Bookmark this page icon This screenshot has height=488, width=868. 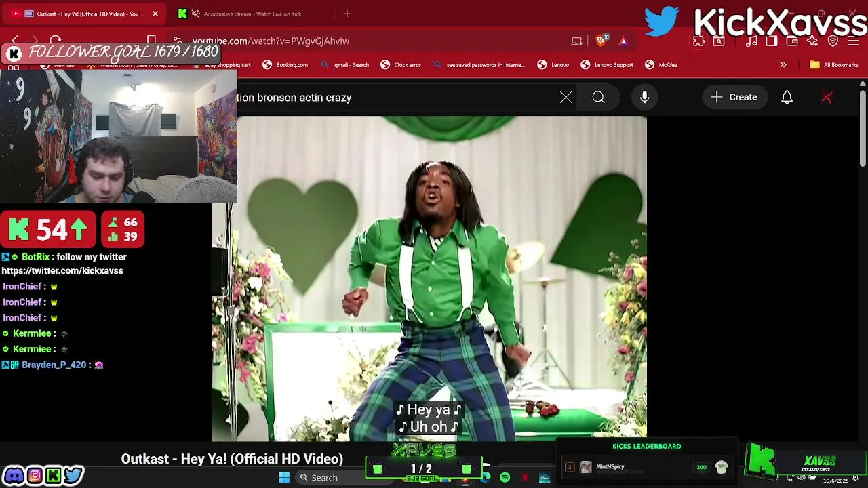point(152,41)
